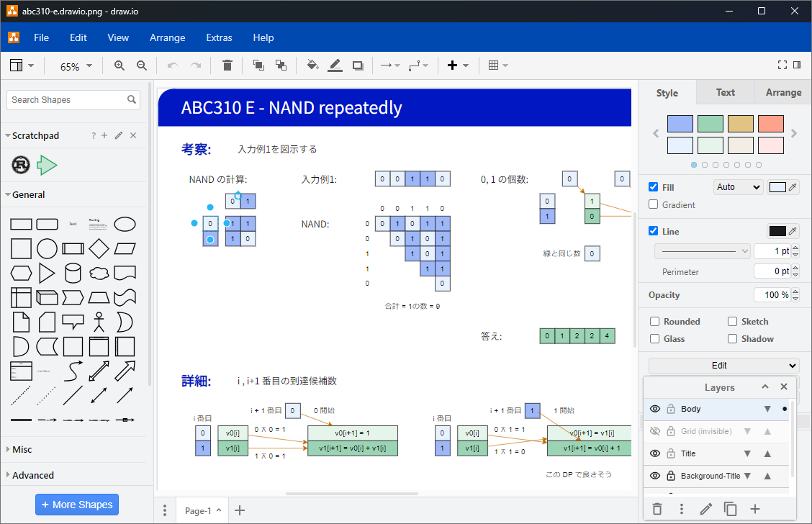The image size is (812, 524).
Task: Open the Fill Auto dropdown
Action: click(x=738, y=187)
